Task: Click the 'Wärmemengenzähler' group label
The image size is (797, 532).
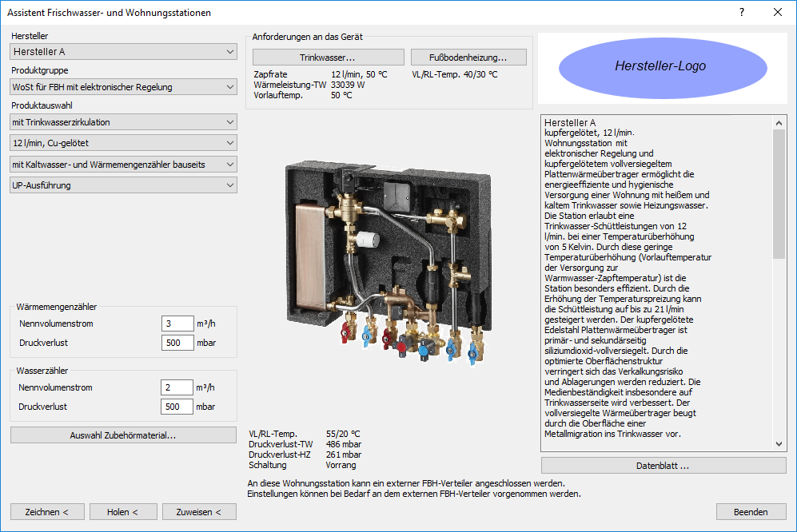Action: click(x=57, y=307)
